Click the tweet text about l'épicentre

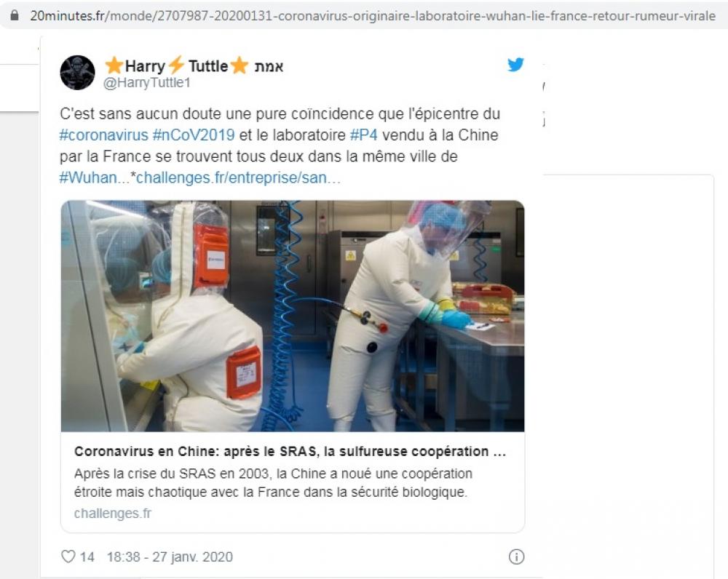(x=280, y=145)
